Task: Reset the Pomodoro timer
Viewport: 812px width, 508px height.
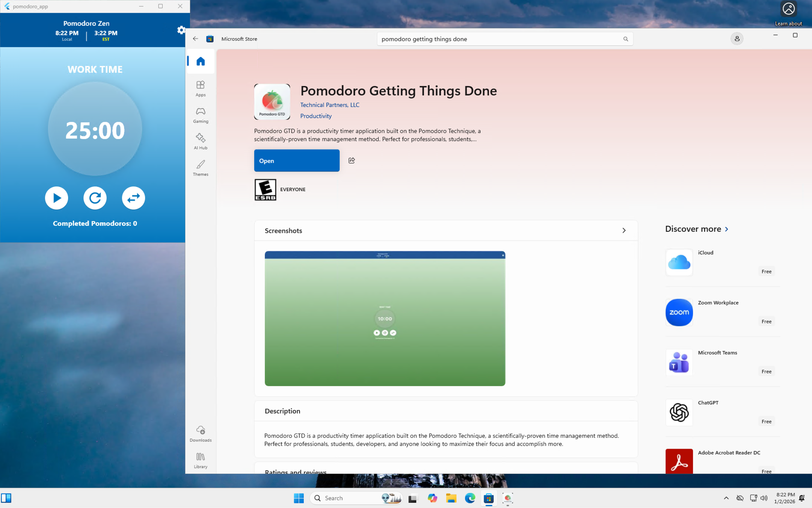Action: pos(95,198)
